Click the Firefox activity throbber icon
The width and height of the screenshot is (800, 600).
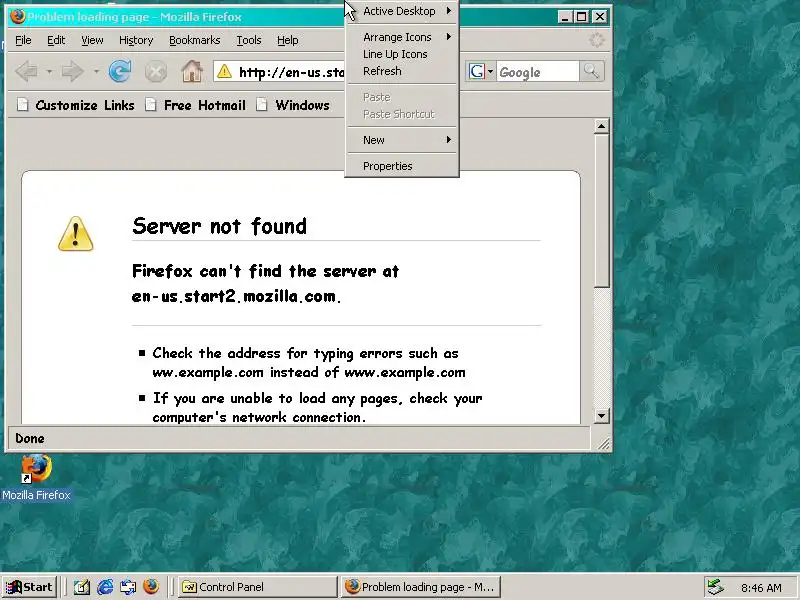tap(596, 40)
